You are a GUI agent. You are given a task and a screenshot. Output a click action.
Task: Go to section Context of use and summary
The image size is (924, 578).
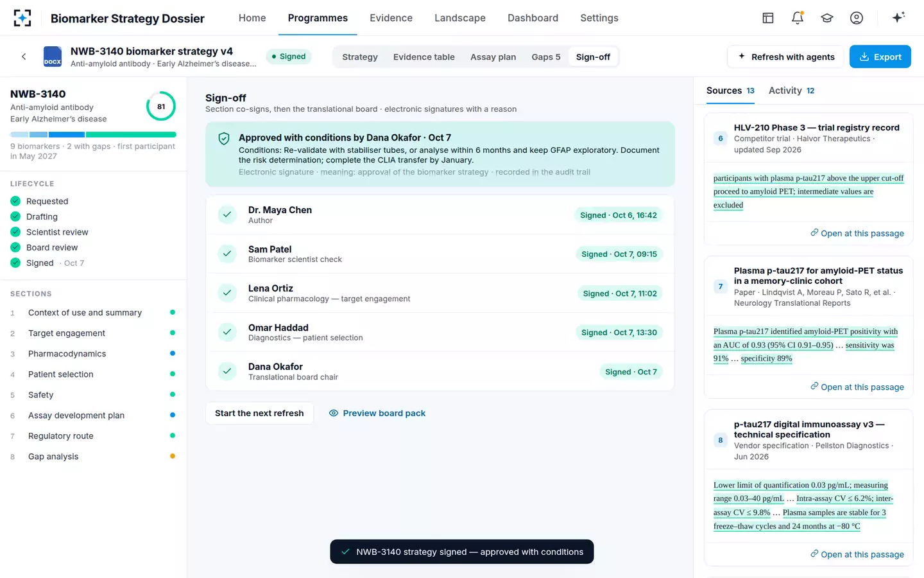pyautogui.click(x=93, y=313)
